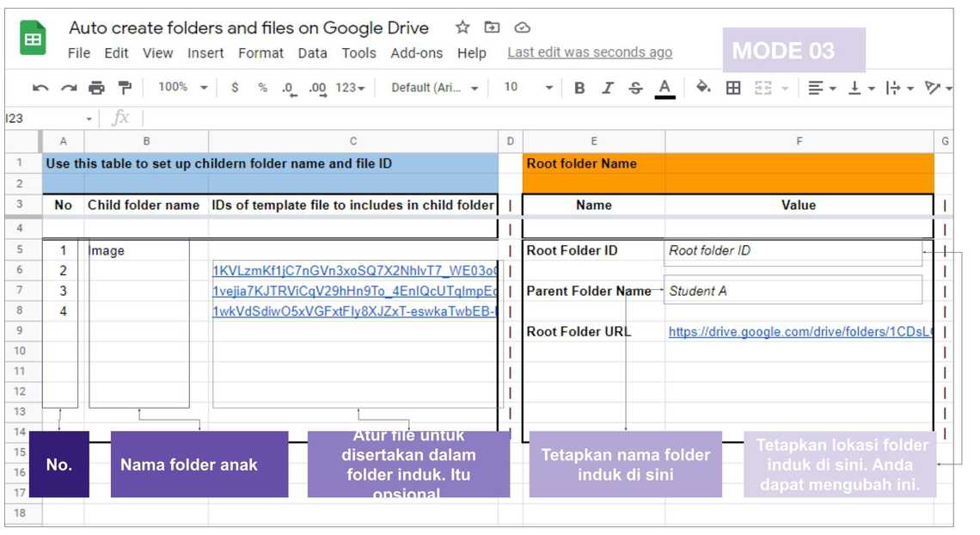Print the spreadsheet using printer icon
The width and height of the screenshot is (980, 535).
[96, 88]
